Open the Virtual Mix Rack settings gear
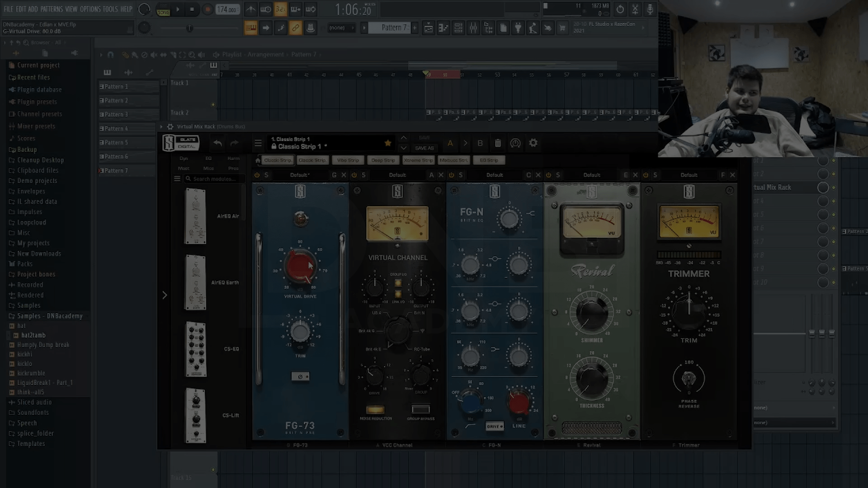Image resolution: width=868 pixels, height=488 pixels. coord(533,143)
